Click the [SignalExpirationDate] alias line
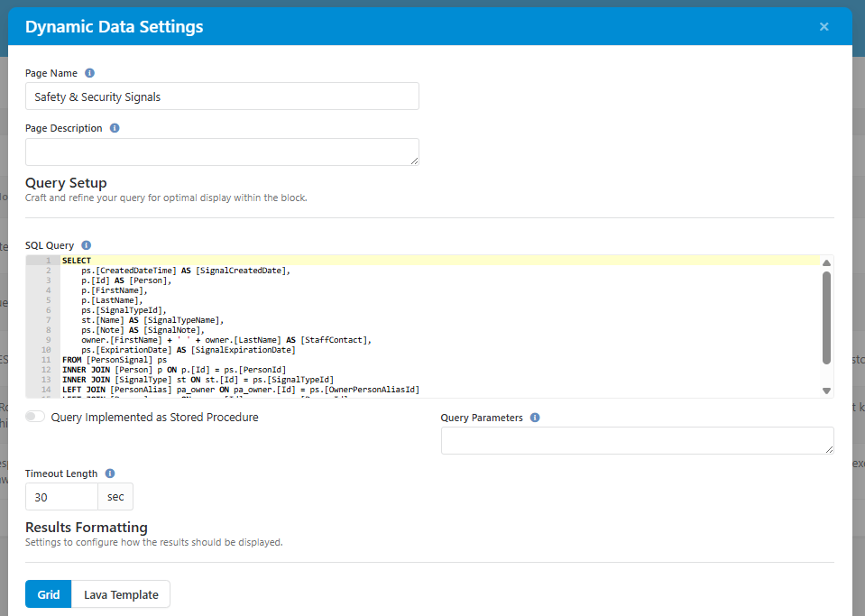The image size is (865, 616). click(x=189, y=350)
